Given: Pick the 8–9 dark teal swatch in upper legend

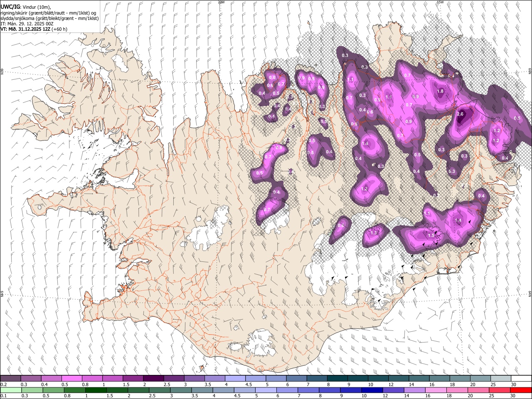Looking at the screenshot, I should pyautogui.click(x=337, y=379).
